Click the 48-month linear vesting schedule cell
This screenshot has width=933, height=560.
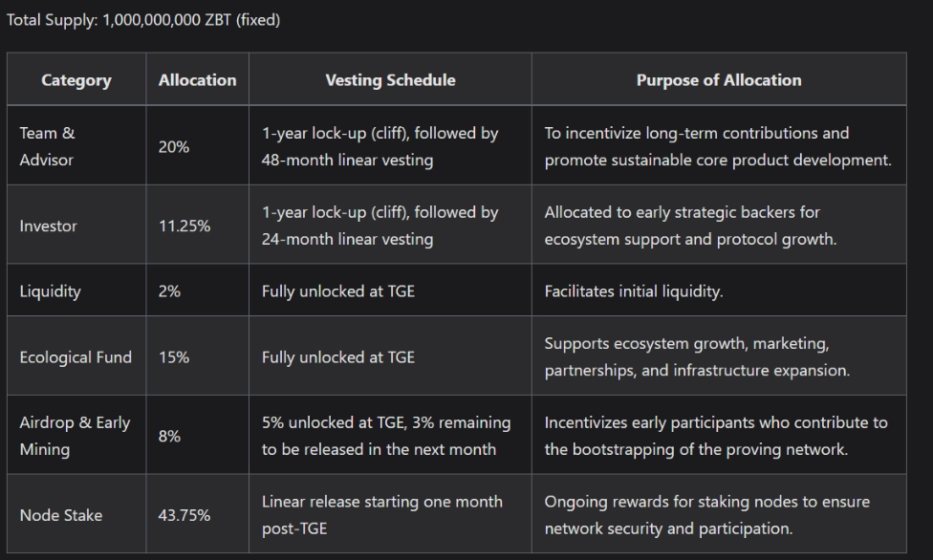(380, 146)
